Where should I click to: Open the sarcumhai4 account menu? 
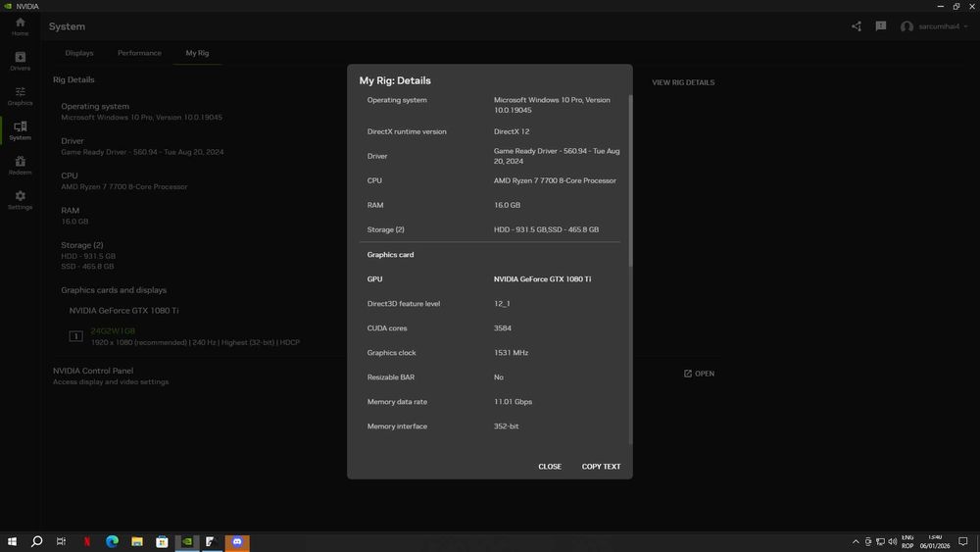pos(934,26)
